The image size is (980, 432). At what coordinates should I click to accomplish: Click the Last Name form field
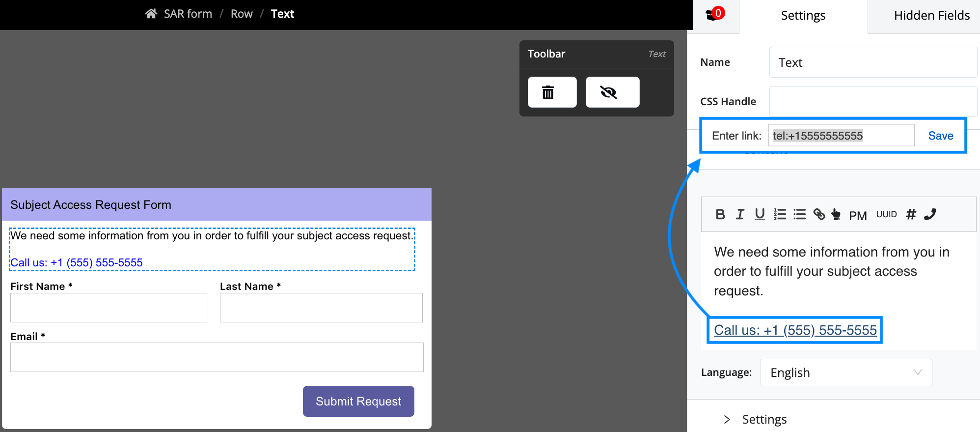[321, 308]
